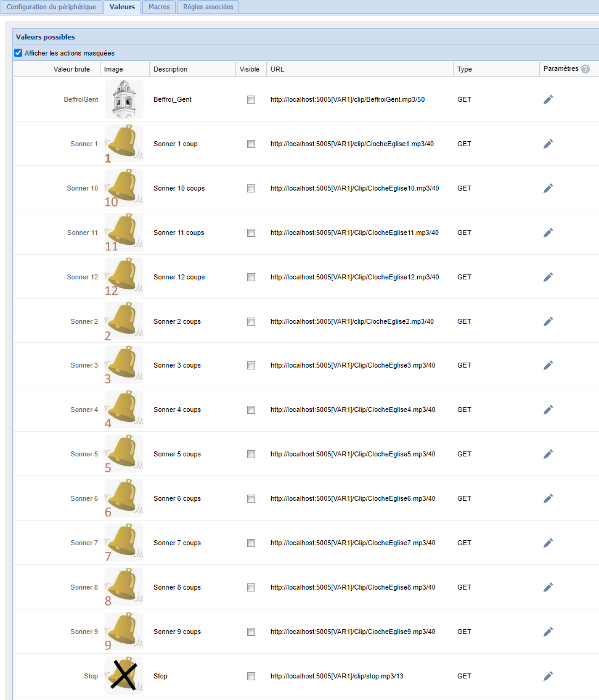Image resolution: width=599 pixels, height=700 pixels.
Task: Click pencil icon for Sonner 9 coups
Action: click(x=548, y=632)
